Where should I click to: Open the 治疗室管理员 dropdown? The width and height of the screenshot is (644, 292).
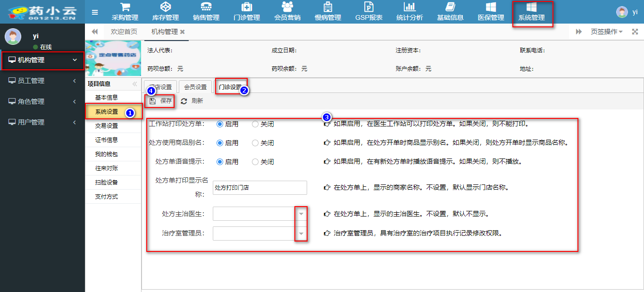[x=301, y=234]
